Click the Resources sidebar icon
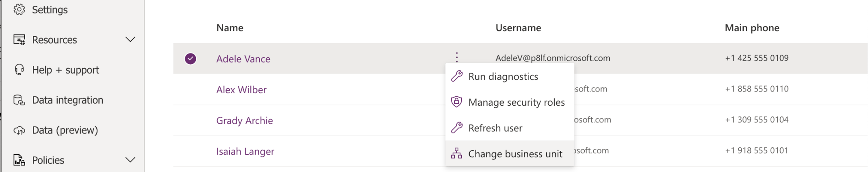 coord(19,40)
